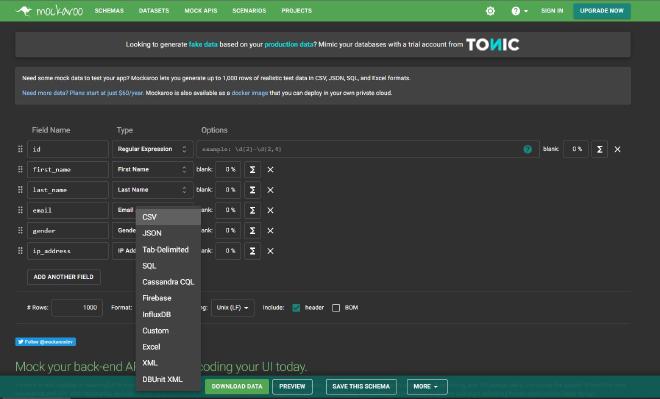Image resolution: width=660 pixels, height=399 pixels.
Task: Grab the drag handle of id row
Action: click(x=20, y=149)
